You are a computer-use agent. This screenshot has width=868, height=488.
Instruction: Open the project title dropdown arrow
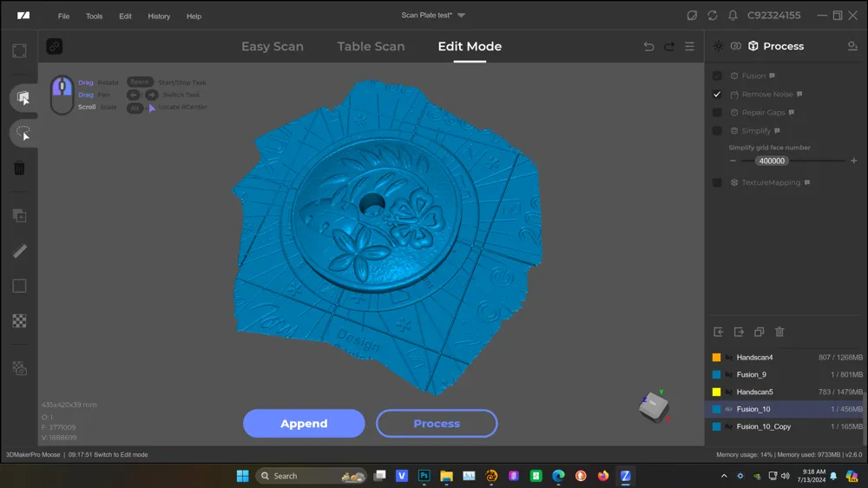[461, 16]
